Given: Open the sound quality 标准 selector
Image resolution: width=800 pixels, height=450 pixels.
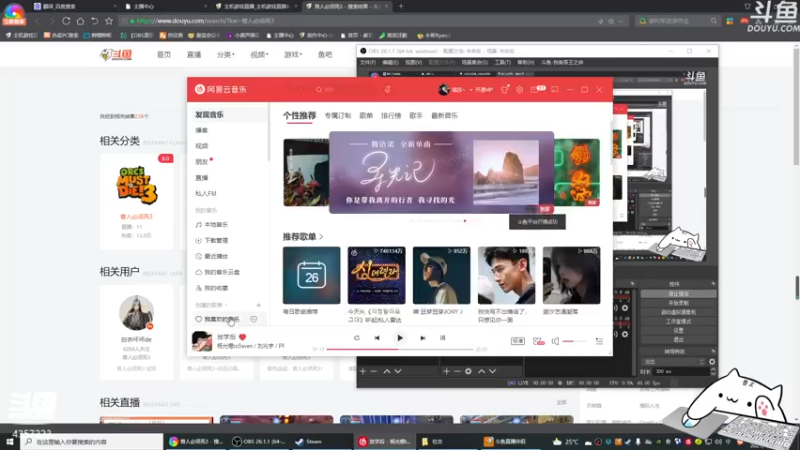Looking at the screenshot, I should (517, 341).
